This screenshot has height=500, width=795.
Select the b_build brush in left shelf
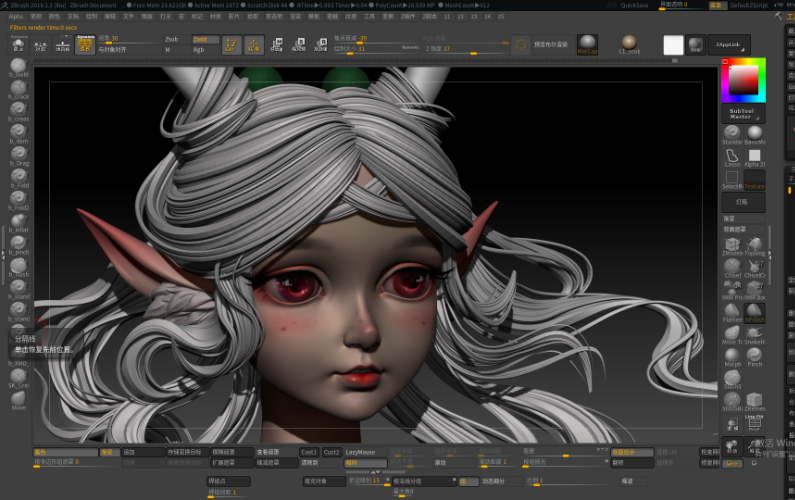[19, 65]
